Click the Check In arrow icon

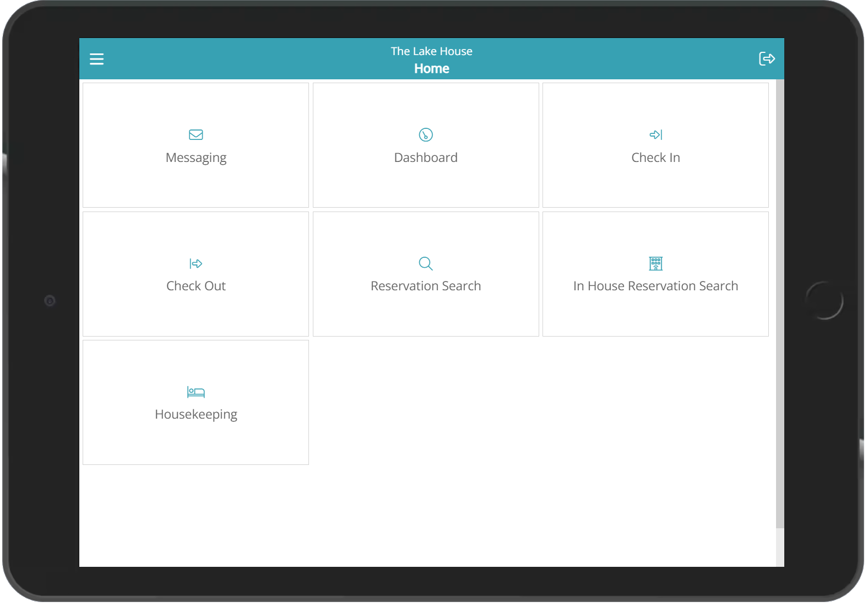pyautogui.click(x=655, y=135)
